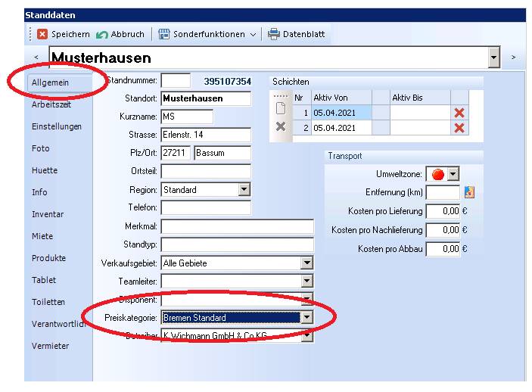Switch to the Einstellungen tab

tap(57, 126)
